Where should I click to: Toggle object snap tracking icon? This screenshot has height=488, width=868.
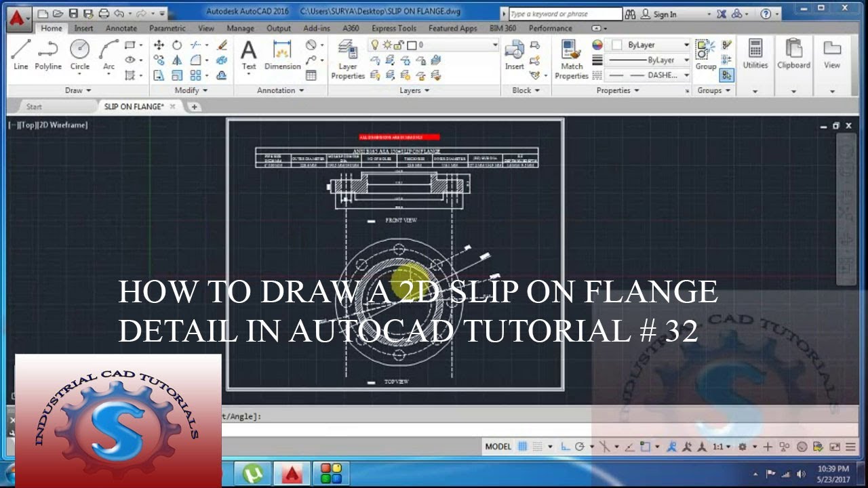tap(629, 447)
